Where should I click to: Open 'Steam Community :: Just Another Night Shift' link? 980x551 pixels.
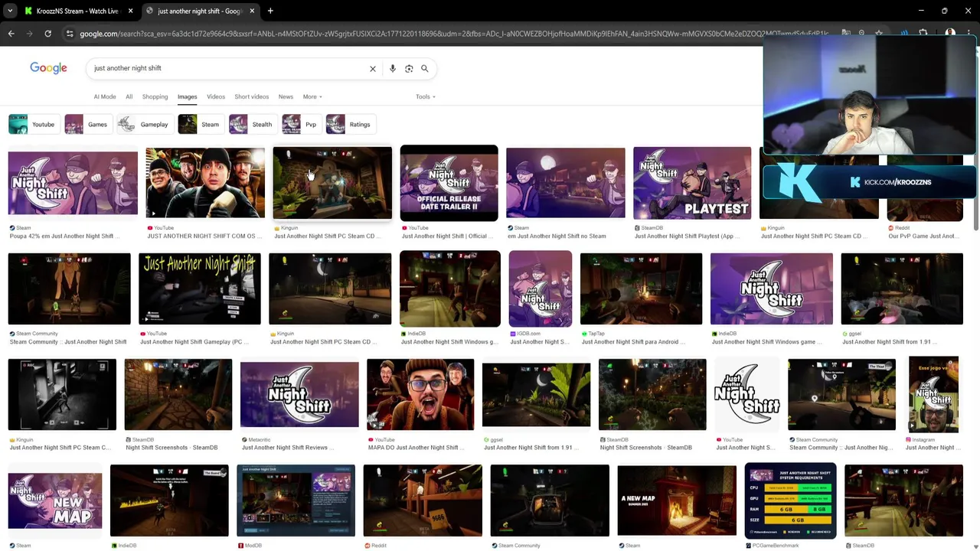68,341
